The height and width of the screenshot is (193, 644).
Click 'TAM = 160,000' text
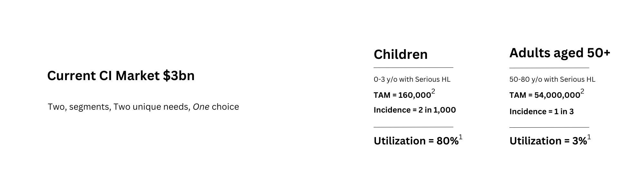(402, 95)
